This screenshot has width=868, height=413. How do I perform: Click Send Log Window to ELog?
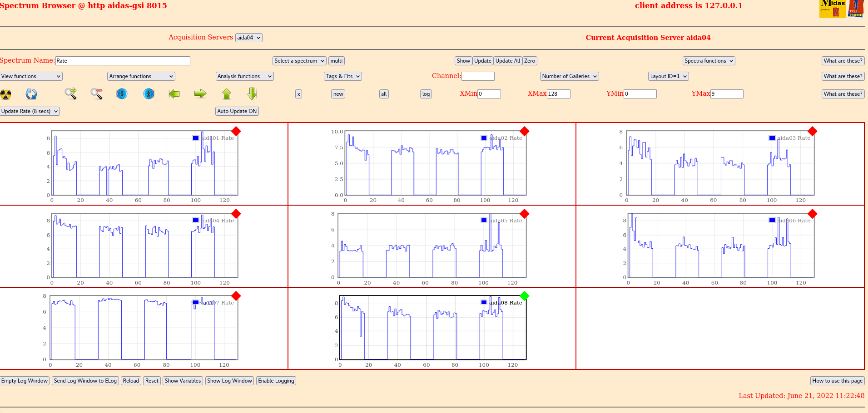coord(85,381)
